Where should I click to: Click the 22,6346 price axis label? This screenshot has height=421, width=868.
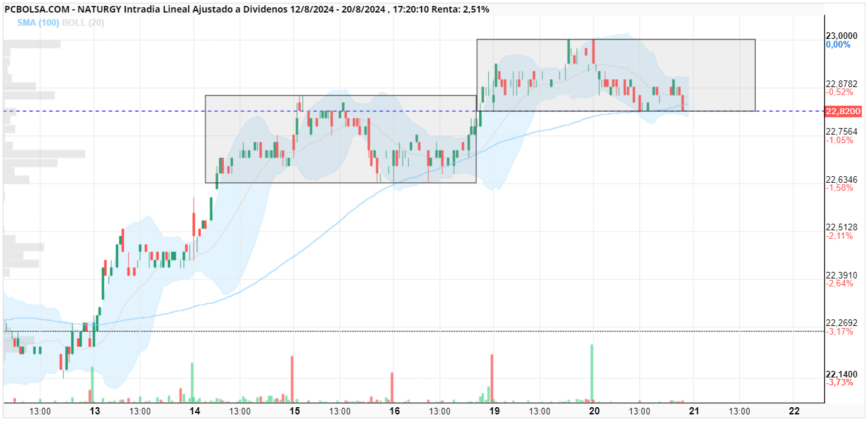[x=842, y=179]
